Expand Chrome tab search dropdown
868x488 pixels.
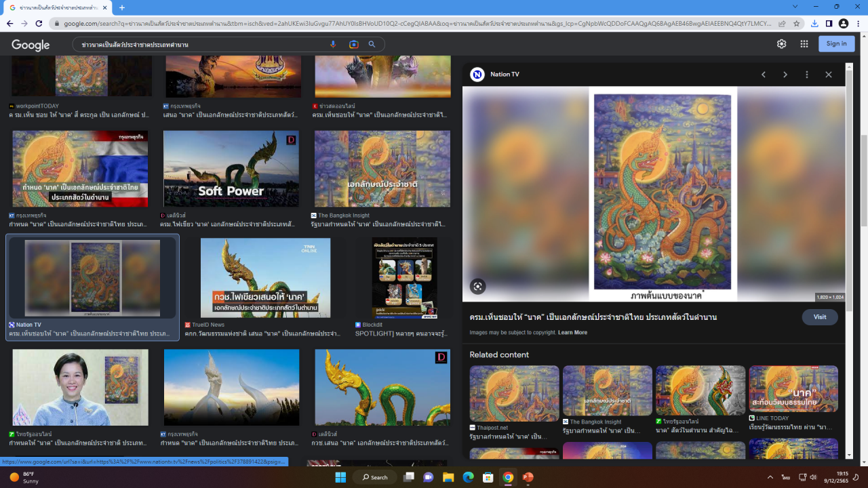(795, 7)
